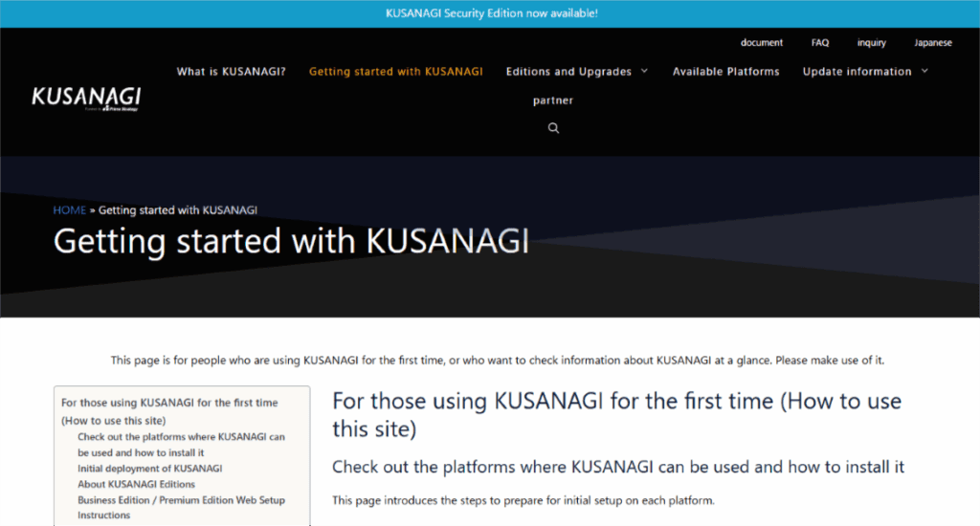Viewport: 980px width, 526px height.
Task: Open Update information menu
Action: point(857,71)
